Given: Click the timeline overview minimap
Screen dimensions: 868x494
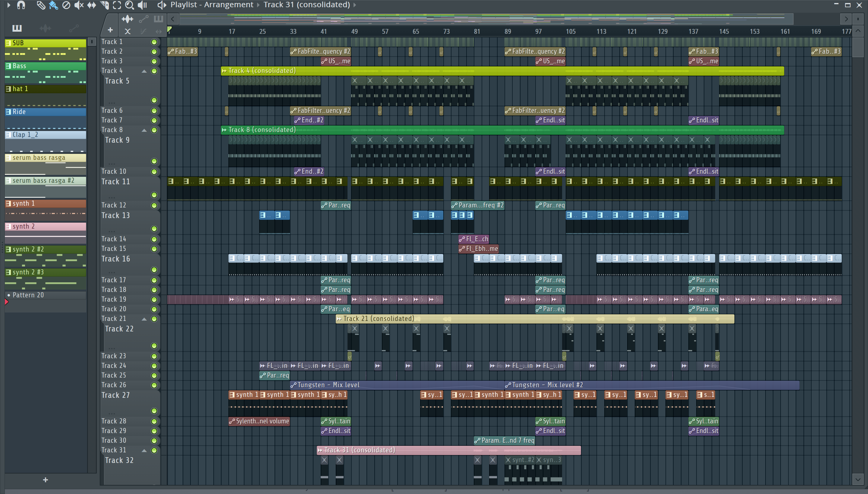Looking at the screenshot, I should (486, 19).
